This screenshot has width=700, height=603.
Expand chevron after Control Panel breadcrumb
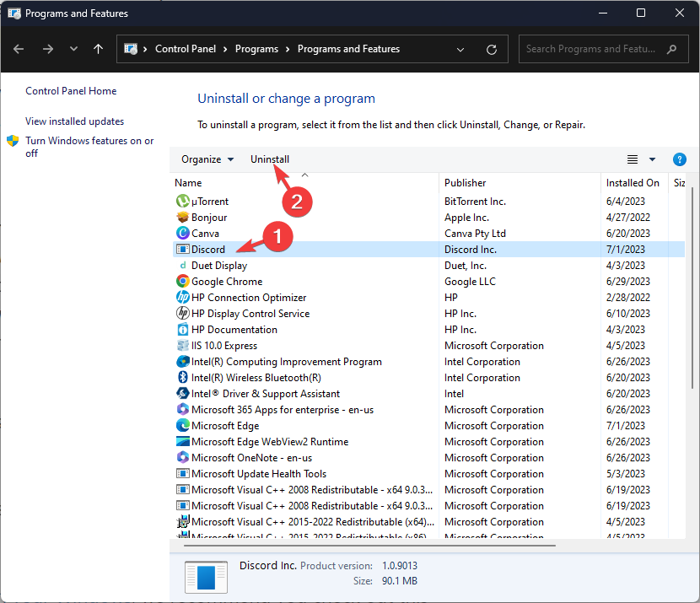click(225, 49)
